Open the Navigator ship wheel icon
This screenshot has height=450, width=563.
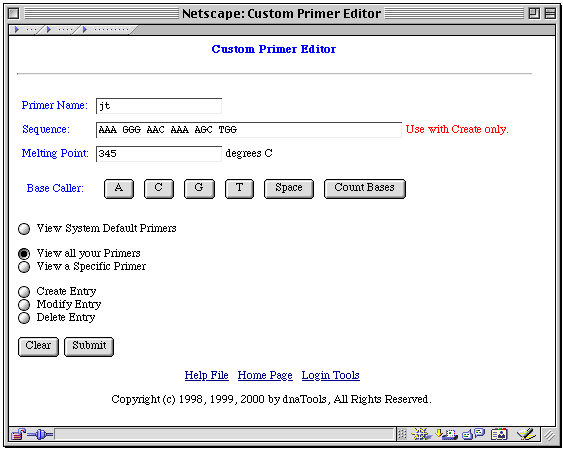tap(421, 434)
